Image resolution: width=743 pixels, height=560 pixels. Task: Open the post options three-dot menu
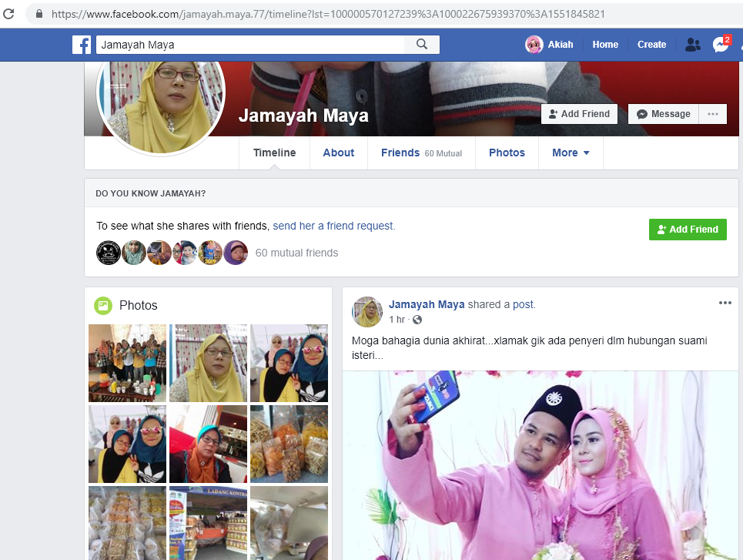click(725, 303)
